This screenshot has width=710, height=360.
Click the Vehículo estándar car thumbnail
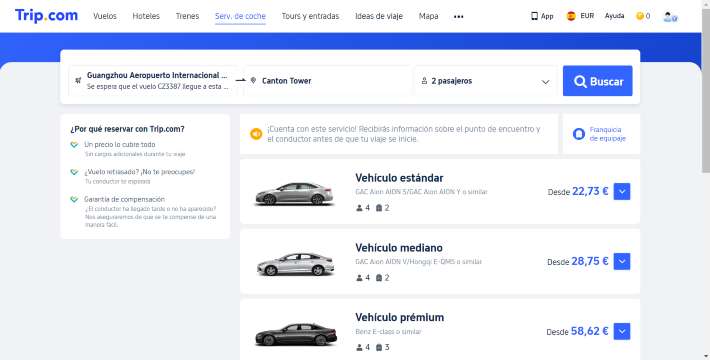[x=294, y=193]
